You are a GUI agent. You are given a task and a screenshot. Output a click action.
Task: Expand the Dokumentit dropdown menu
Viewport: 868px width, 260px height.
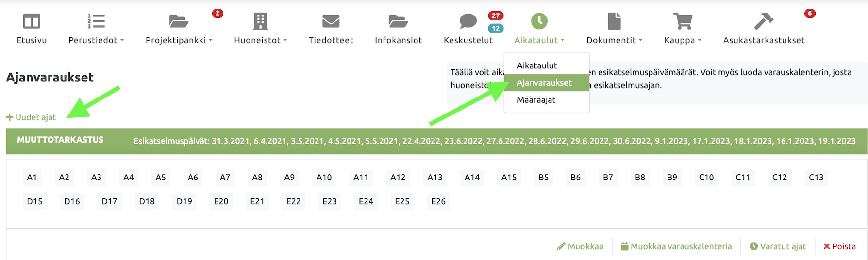[x=614, y=40]
